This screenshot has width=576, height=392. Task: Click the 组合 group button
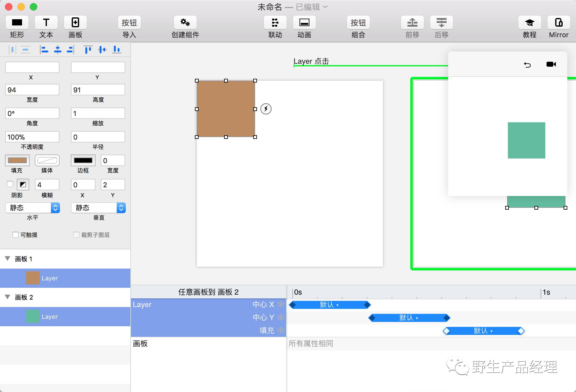tap(358, 23)
